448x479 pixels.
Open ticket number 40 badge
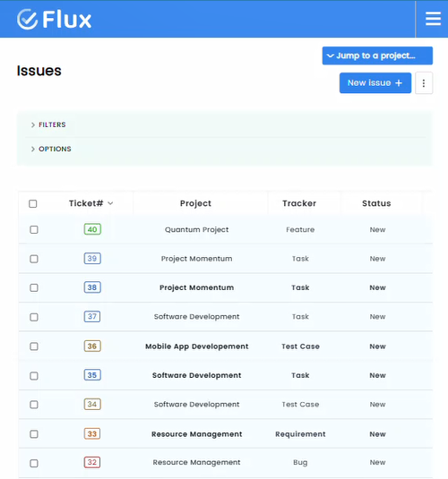[92, 229]
